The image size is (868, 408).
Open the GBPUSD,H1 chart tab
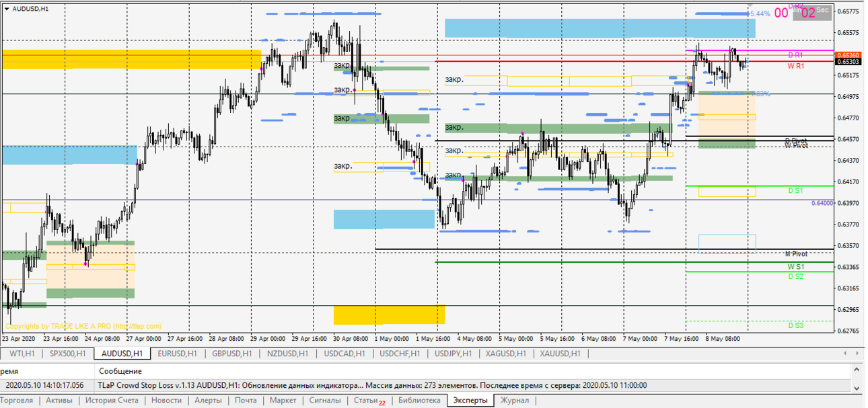tap(231, 354)
